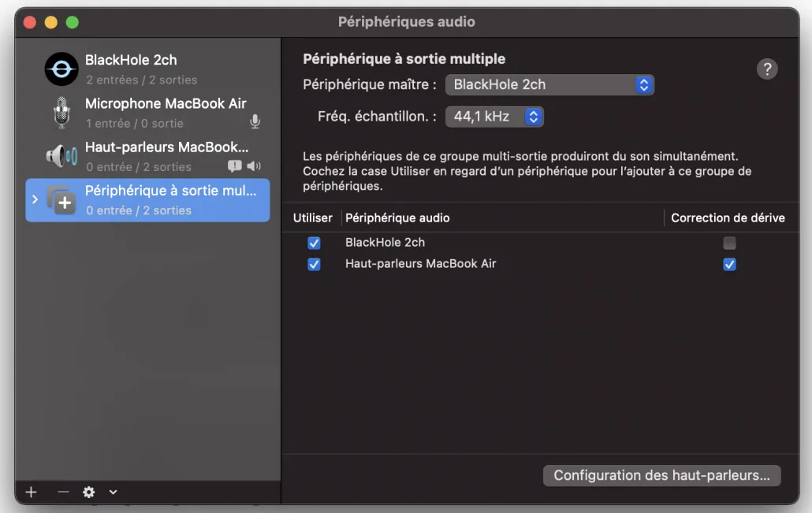Screen dimensions: 812x513
Task: Click the Correction de dérive column header
Action: coord(728,218)
